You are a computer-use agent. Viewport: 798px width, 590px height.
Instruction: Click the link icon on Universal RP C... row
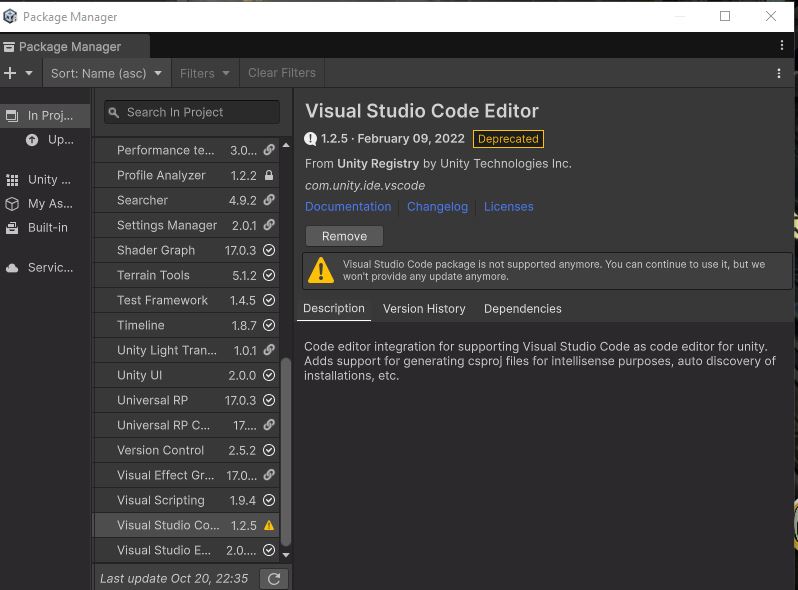point(269,425)
